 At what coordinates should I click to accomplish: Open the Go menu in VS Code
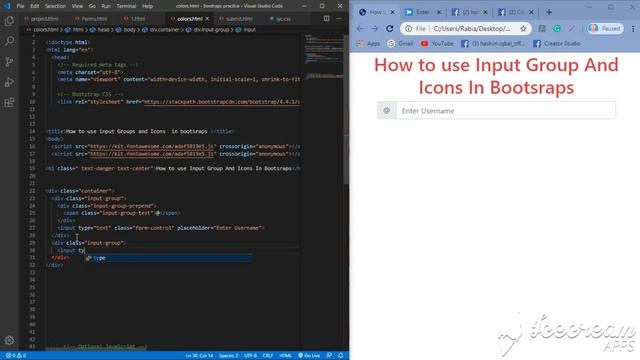pos(92,6)
